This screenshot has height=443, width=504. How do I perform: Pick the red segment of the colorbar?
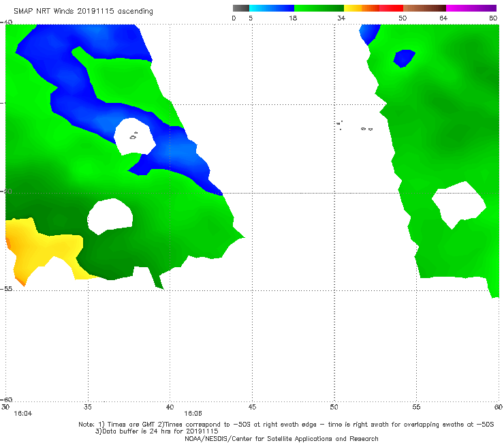(391, 8)
